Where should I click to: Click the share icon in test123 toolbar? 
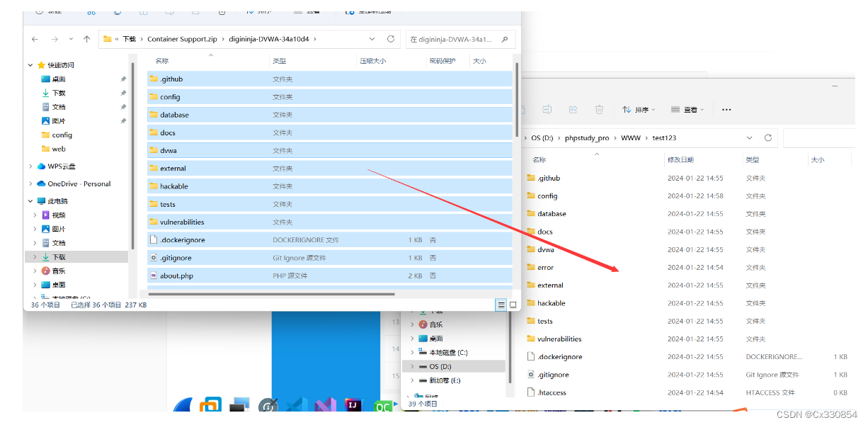pos(573,110)
